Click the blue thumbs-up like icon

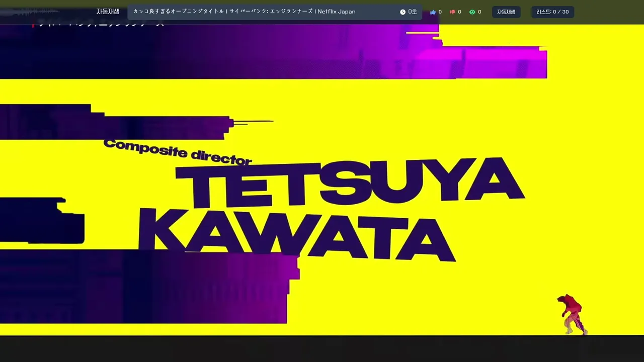click(433, 12)
